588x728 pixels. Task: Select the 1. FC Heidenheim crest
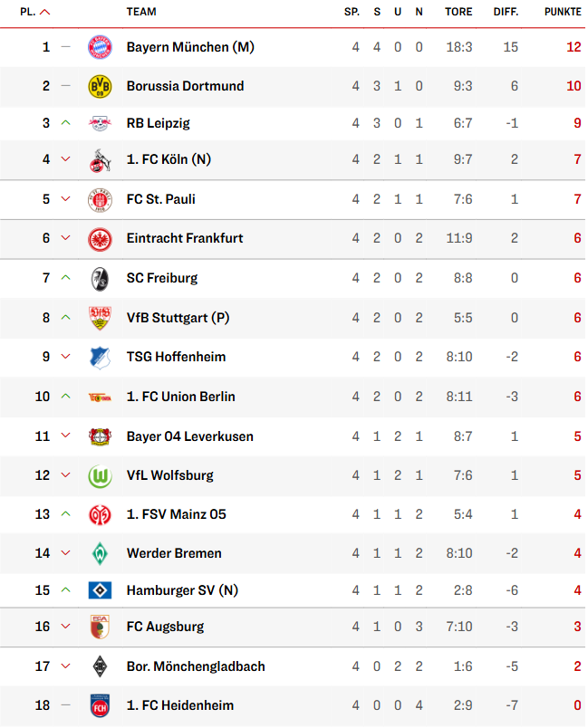[100, 705]
